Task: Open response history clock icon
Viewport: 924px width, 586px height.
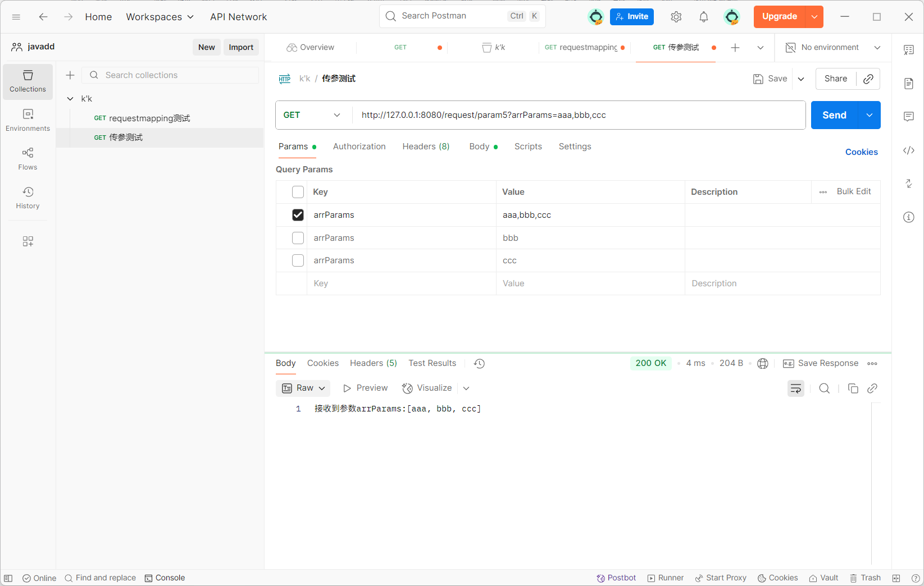Action: point(479,364)
